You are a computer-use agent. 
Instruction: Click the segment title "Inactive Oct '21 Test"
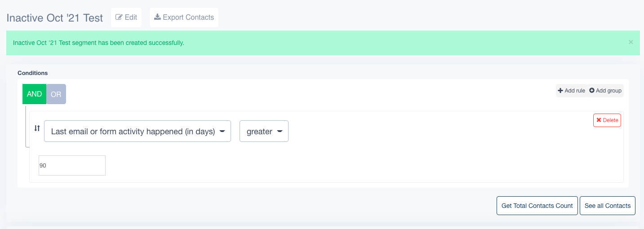tap(54, 18)
